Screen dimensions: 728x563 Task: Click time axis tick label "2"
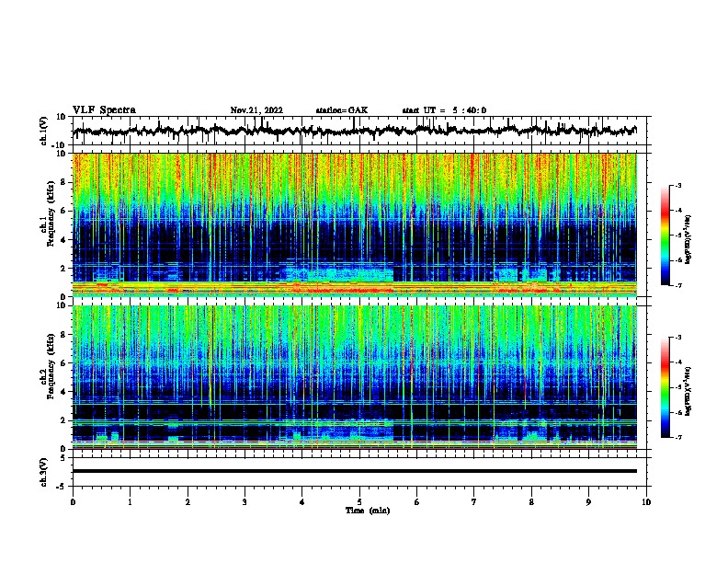point(188,502)
